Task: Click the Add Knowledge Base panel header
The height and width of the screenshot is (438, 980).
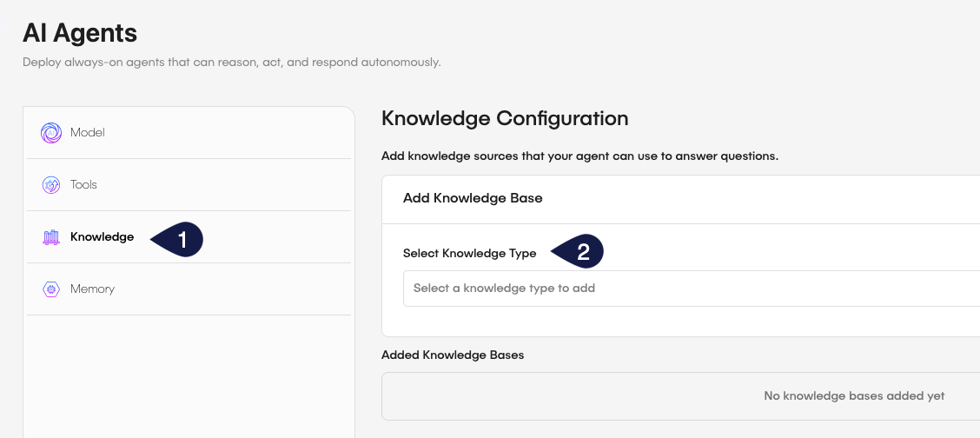Action: click(473, 198)
